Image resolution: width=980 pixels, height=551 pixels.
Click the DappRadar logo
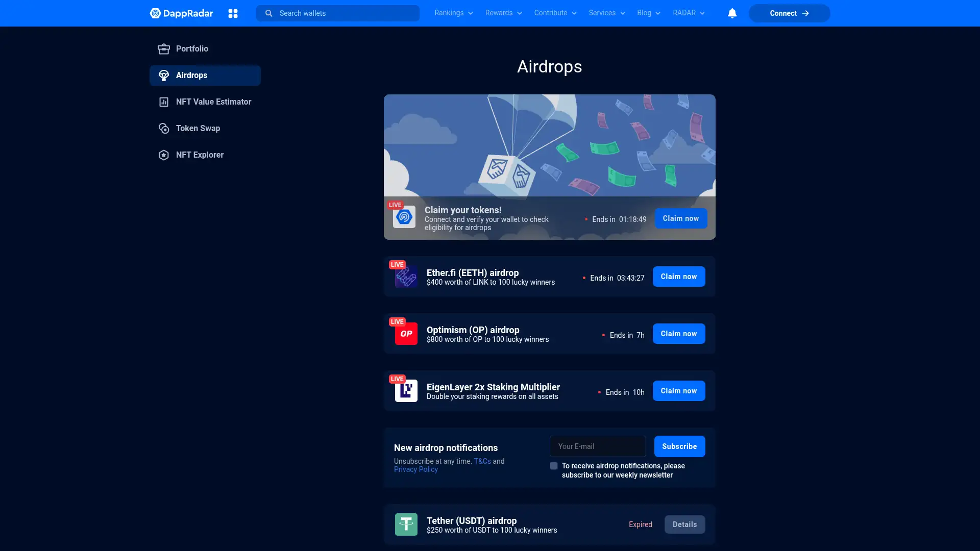(x=181, y=13)
